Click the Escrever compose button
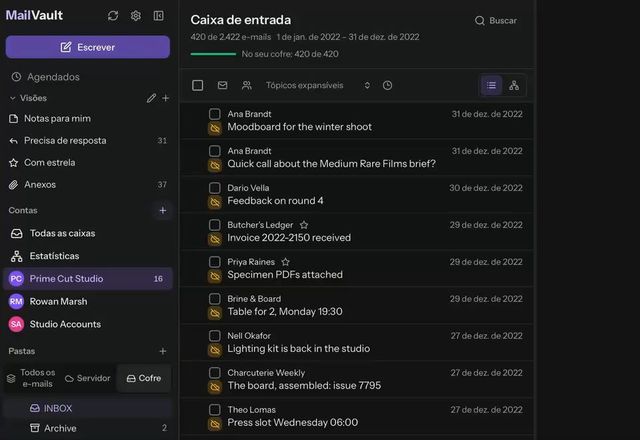The image size is (640, 440). 88,47
